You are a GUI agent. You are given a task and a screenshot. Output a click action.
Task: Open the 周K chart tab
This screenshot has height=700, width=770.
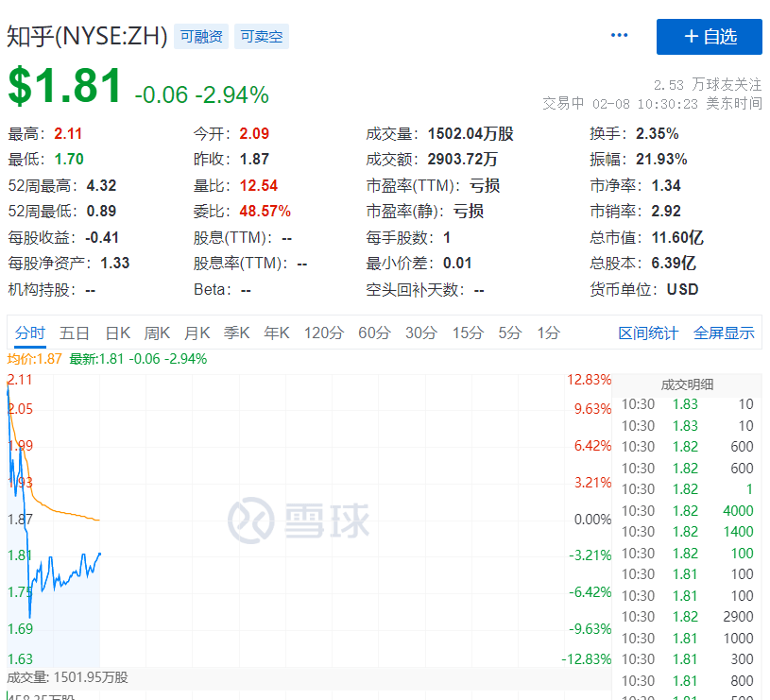157,333
